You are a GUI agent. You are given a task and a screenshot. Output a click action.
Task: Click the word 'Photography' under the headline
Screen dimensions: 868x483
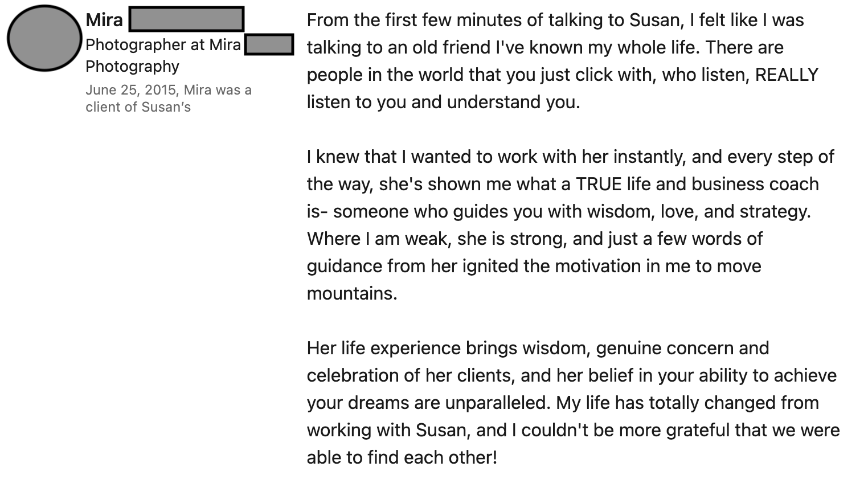132,67
